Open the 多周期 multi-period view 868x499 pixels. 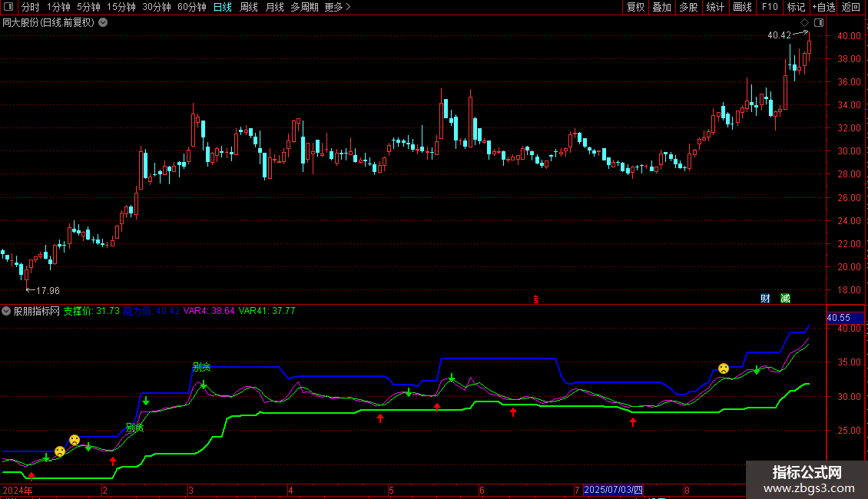pyautogui.click(x=304, y=7)
